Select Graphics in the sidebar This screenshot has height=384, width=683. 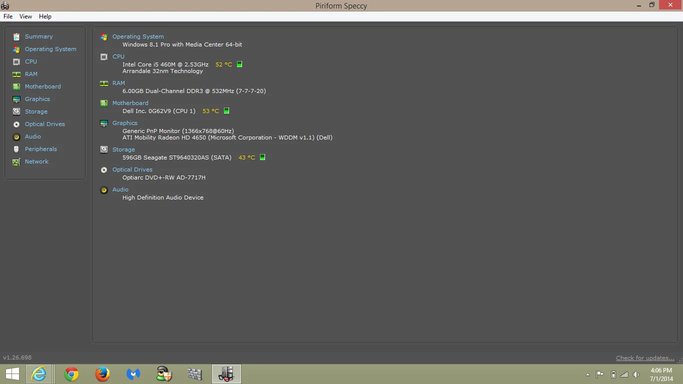[x=37, y=99]
